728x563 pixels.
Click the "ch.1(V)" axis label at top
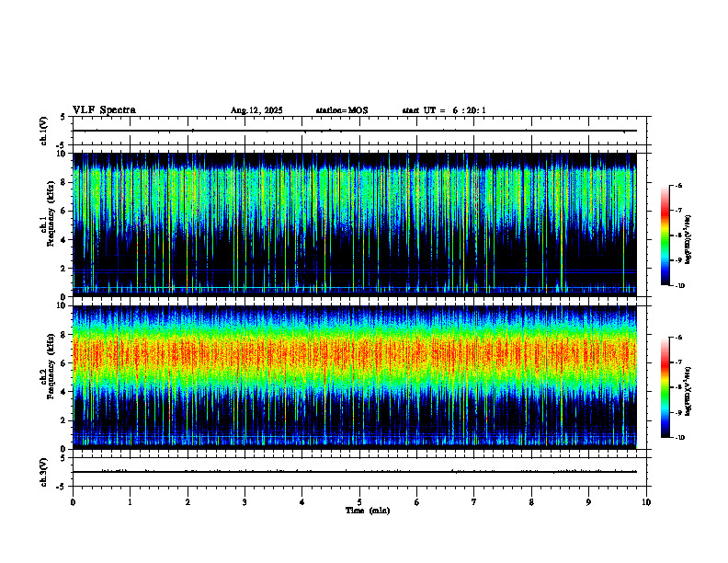tap(44, 131)
